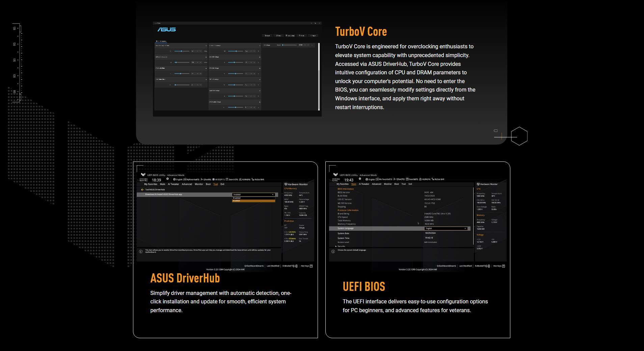Click the System Date field showing 10/29/2024
Image resolution: width=644 pixels, height=351 pixels.
click(x=430, y=233)
